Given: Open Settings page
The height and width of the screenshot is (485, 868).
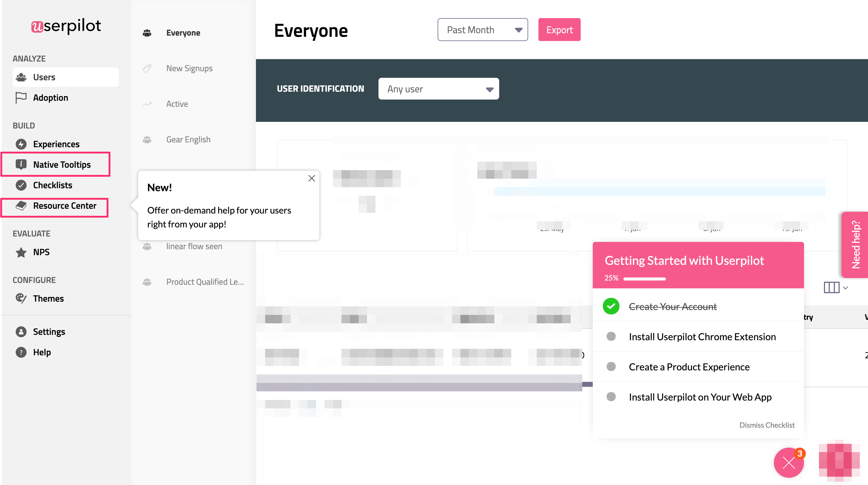Looking at the screenshot, I should coord(49,332).
